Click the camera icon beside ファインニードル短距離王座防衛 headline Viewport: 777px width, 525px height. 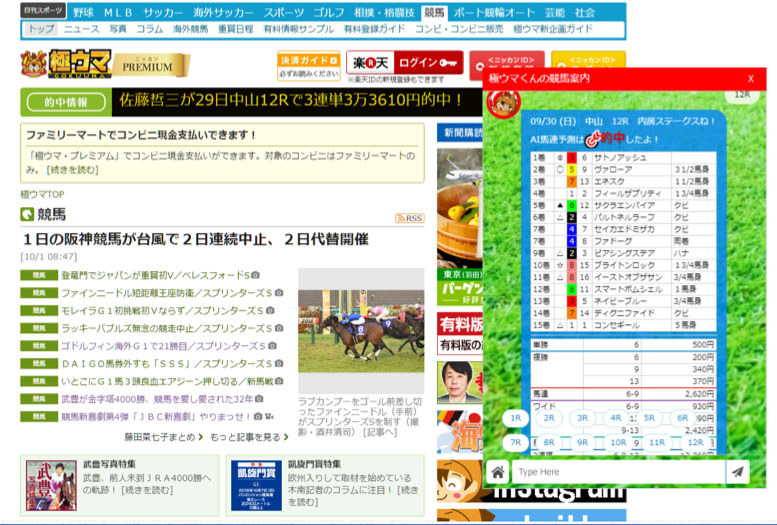click(279, 293)
